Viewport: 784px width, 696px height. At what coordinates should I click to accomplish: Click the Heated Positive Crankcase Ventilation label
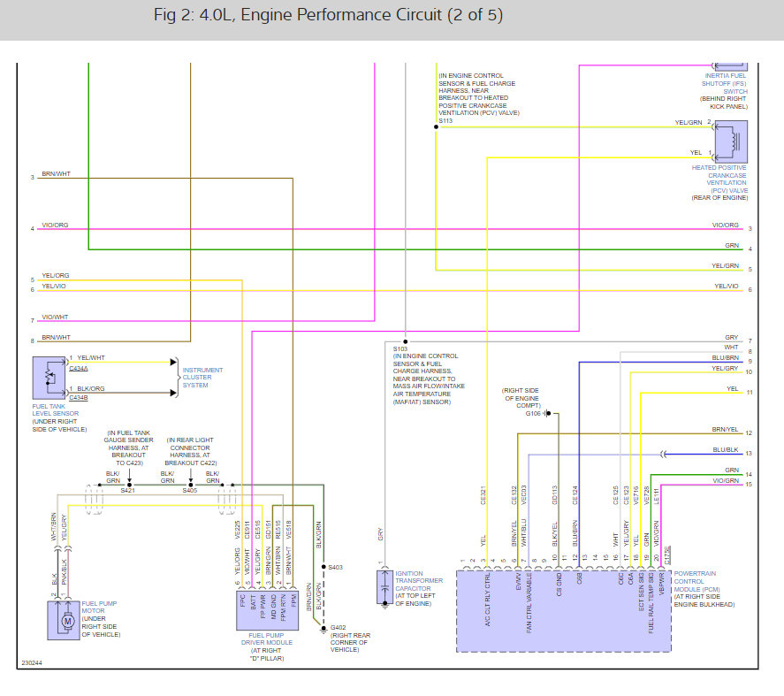tap(720, 180)
